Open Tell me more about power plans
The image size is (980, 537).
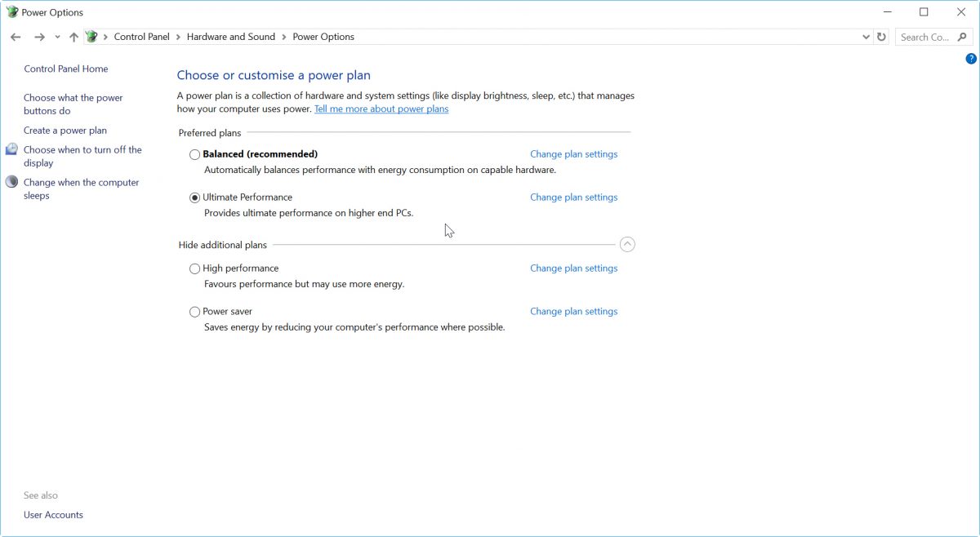tap(381, 109)
